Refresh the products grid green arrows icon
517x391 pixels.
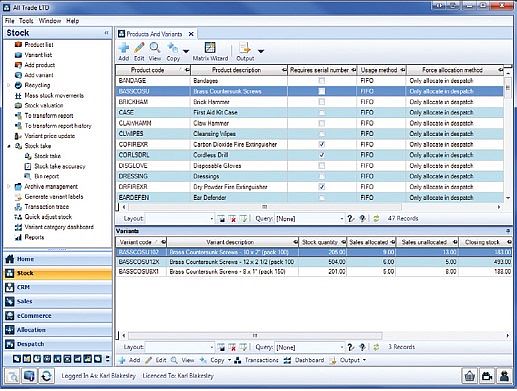376,219
